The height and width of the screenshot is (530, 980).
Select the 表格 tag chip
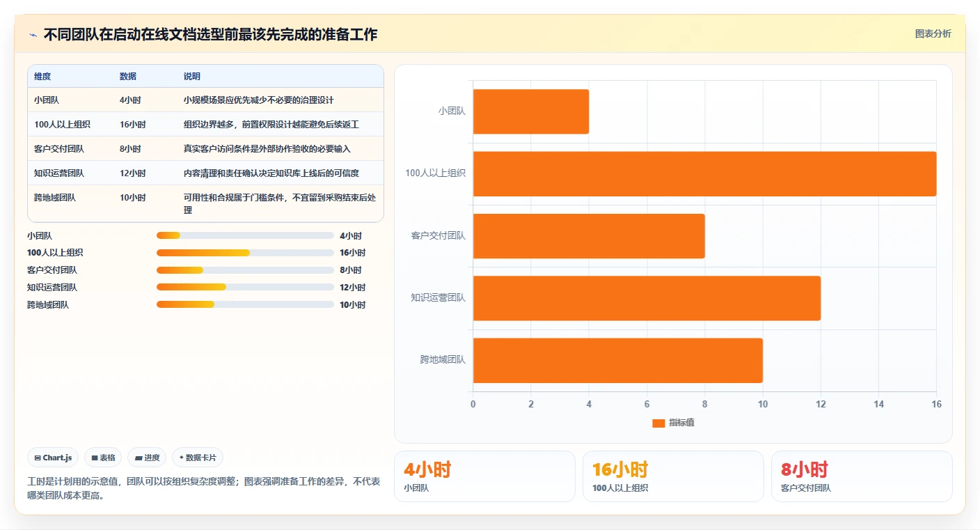pyautogui.click(x=103, y=458)
